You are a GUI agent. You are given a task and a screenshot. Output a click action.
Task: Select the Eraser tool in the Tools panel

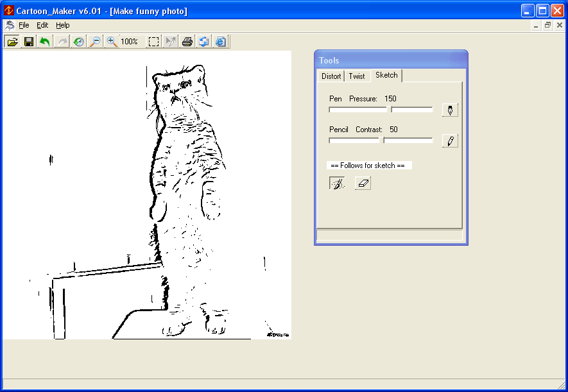[x=362, y=183]
